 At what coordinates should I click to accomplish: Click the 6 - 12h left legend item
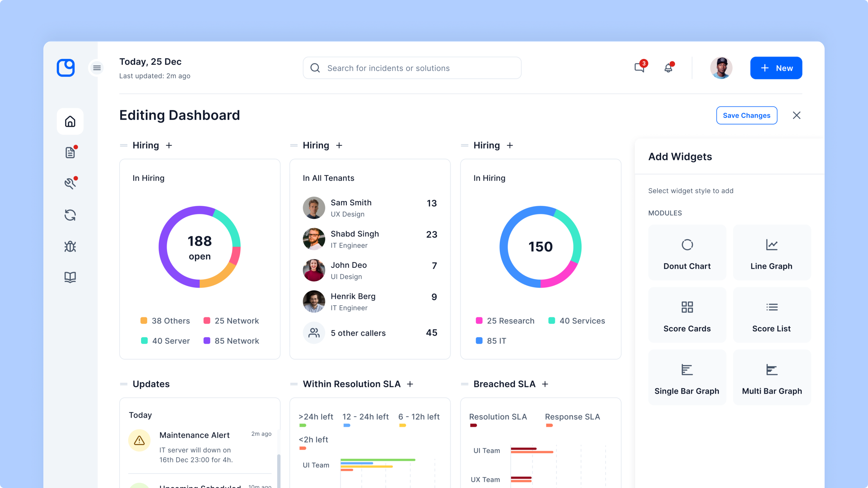pos(419,420)
